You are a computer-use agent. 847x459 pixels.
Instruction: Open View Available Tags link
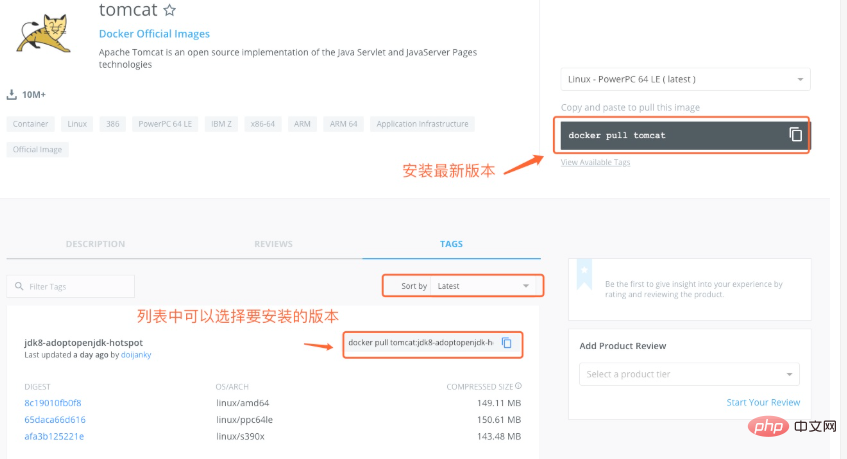pyautogui.click(x=595, y=162)
